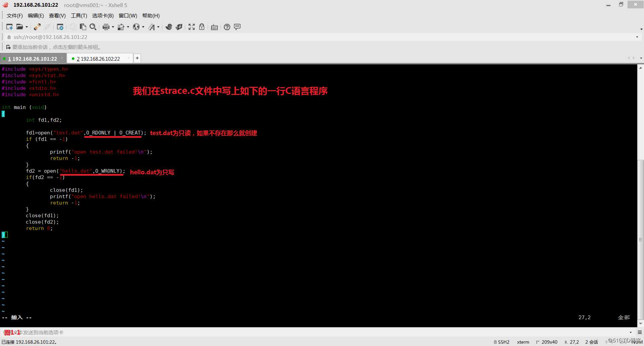Toggle Full screen icon
Viewport: 644px width, 346px height.
192,27
